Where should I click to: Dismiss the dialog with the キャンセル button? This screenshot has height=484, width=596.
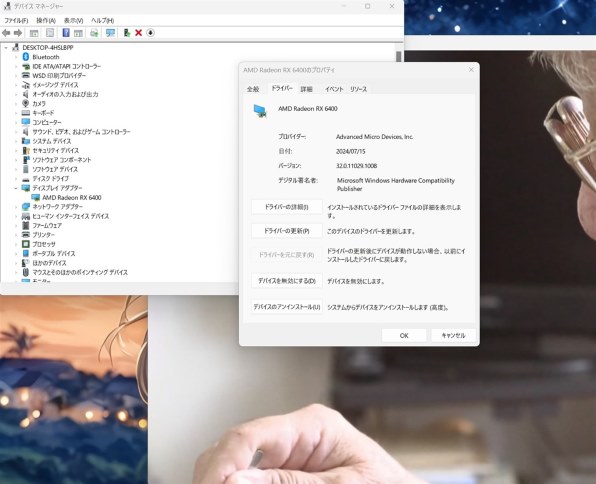(453, 335)
